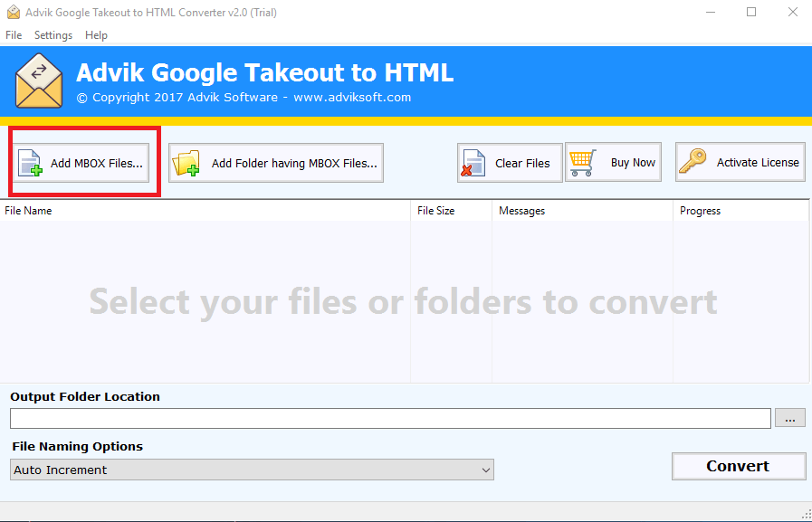Viewport: 812px width, 522px height.
Task: Click the resize grip in the status bar corner
Action: tap(807, 514)
